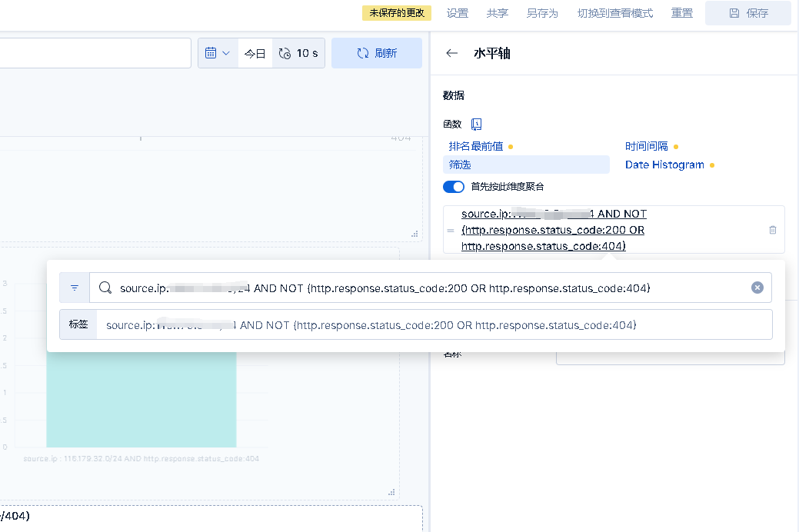This screenshot has width=799, height=532.
Task: Select the 时间间隔 function
Action: point(646,146)
